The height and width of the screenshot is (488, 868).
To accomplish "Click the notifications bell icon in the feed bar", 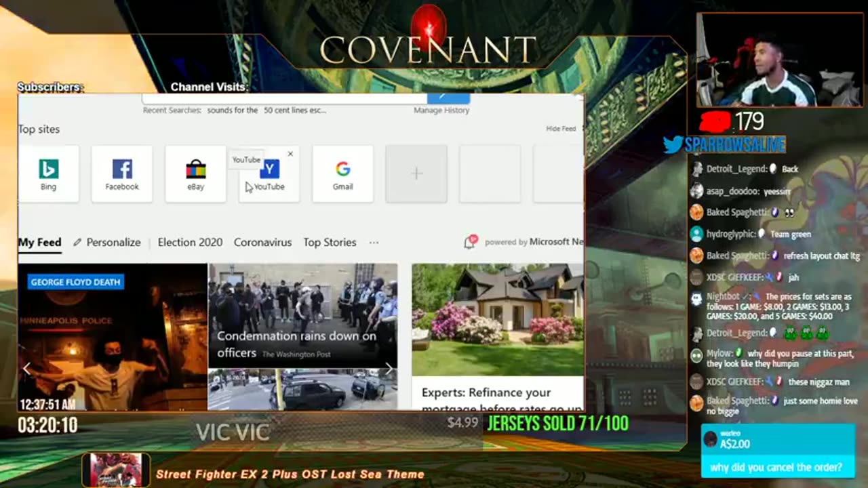I will (x=469, y=242).
